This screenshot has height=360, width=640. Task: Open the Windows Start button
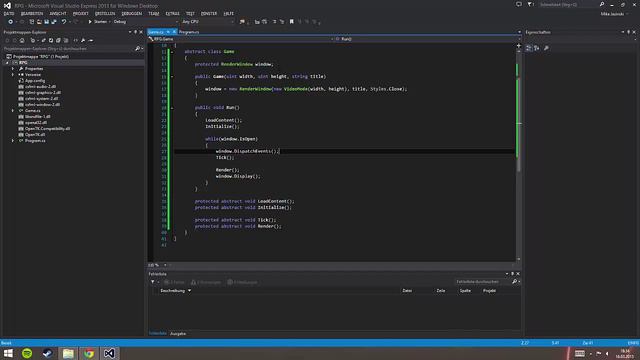8,353
